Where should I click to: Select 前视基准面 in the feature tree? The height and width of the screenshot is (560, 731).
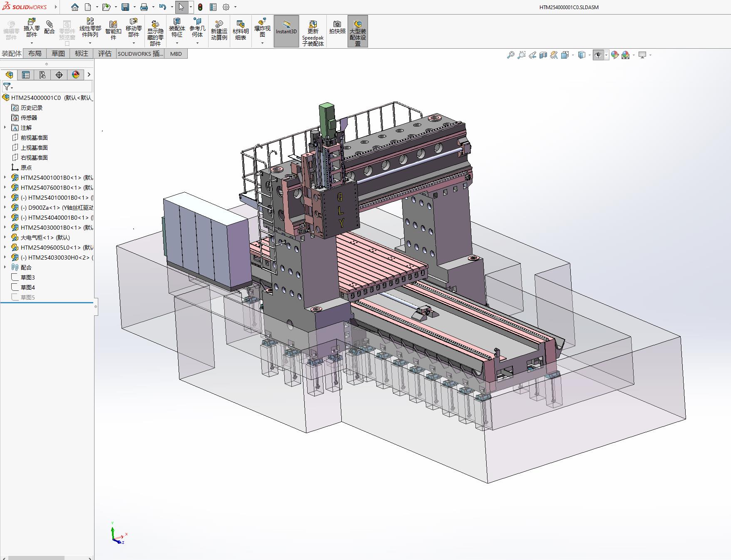click(x=34, y=138)
